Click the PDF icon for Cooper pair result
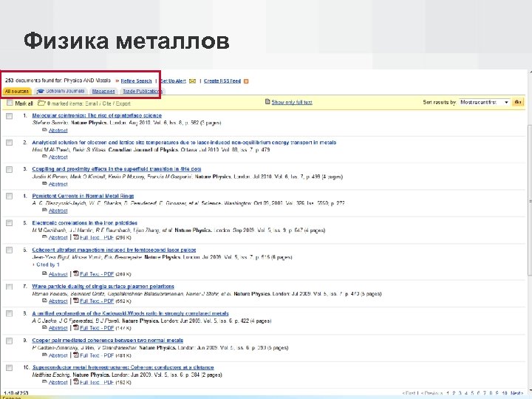The height and width of the screenshot is (399, 532). click(76, 355)
